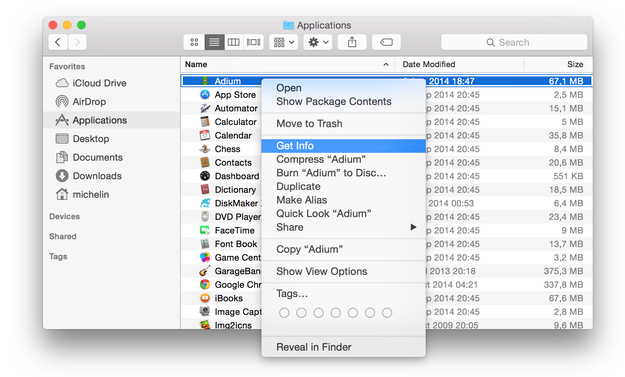Click the GarageBand icon in the list

205,271
